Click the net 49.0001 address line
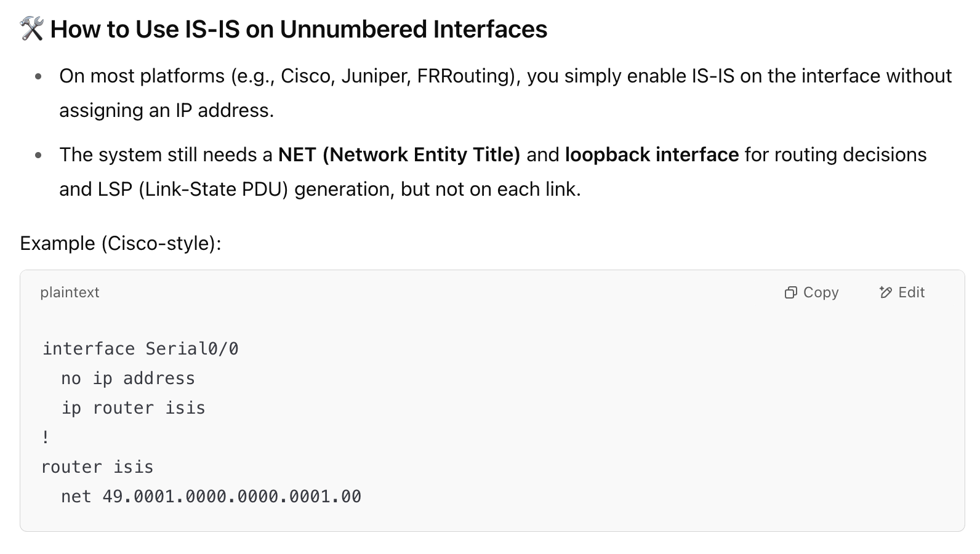 (211, 497)
